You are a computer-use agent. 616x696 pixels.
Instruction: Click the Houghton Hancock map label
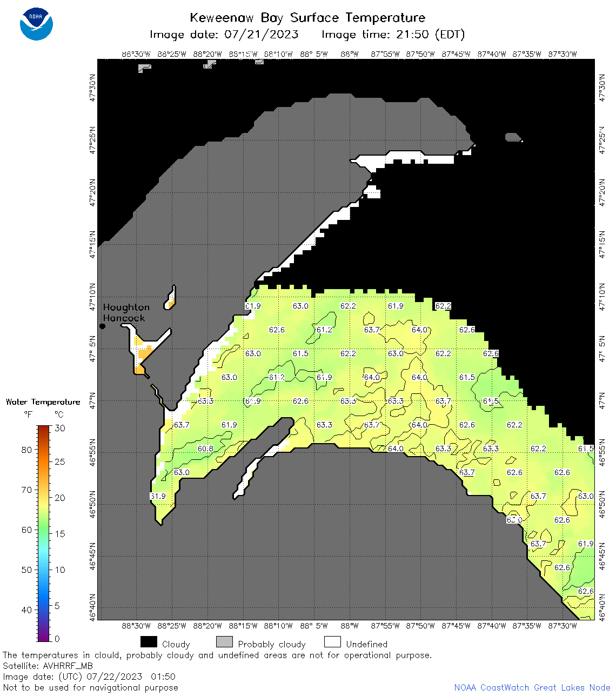pos(126,312)
